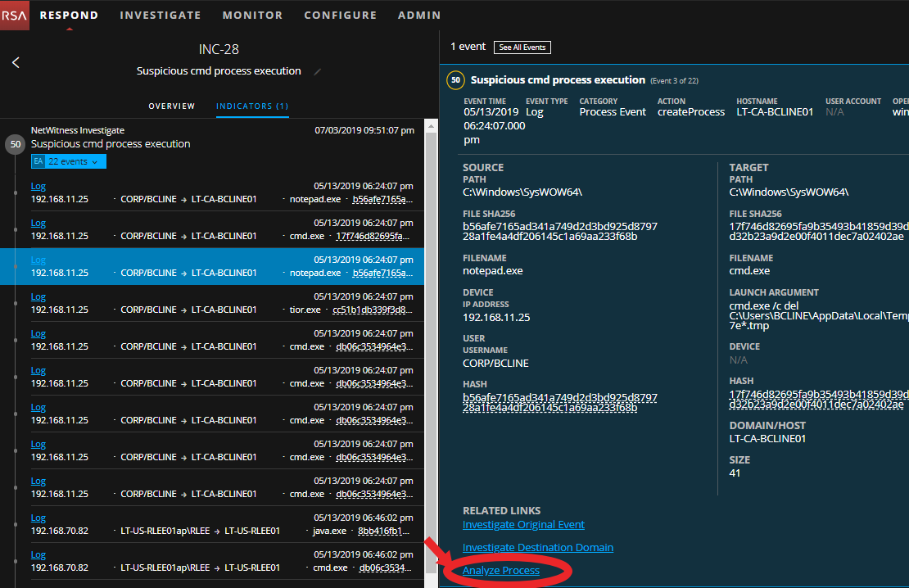
Task: Click the score 50 badge in event details header
Action: coord(455,80)
